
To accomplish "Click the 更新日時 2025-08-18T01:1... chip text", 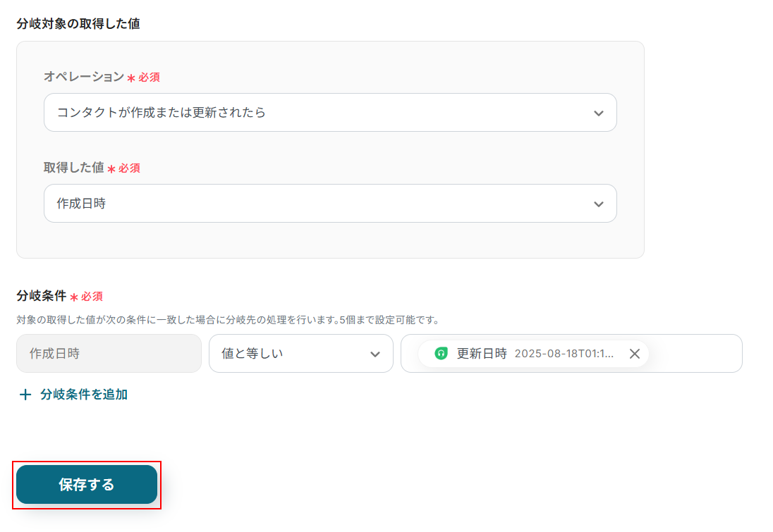I will (x=535, y=354).
